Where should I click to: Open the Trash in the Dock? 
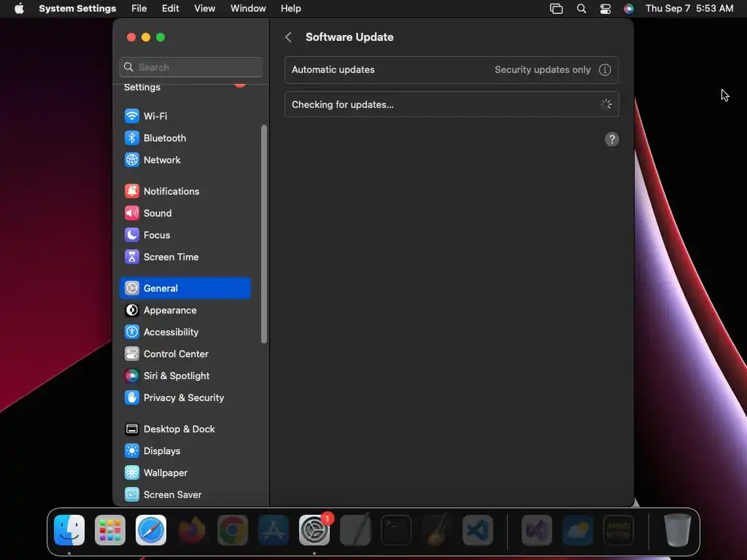(x=677, y=530)
